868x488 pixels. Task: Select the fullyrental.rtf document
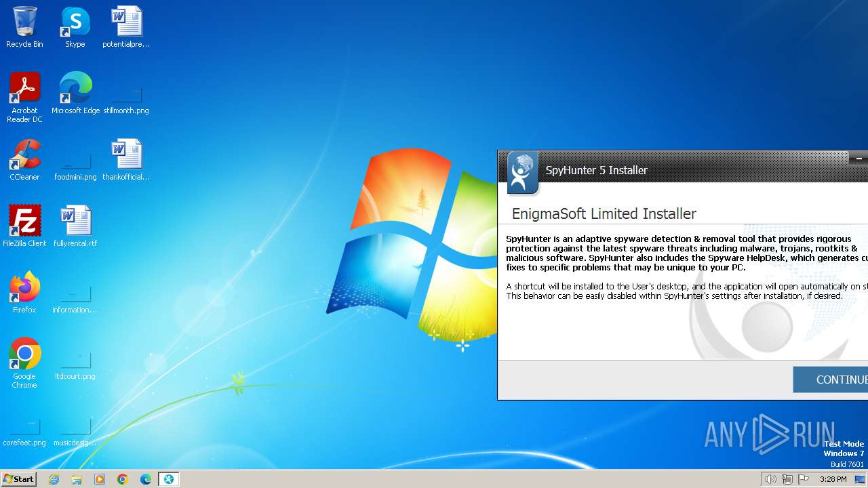point(75,226)
